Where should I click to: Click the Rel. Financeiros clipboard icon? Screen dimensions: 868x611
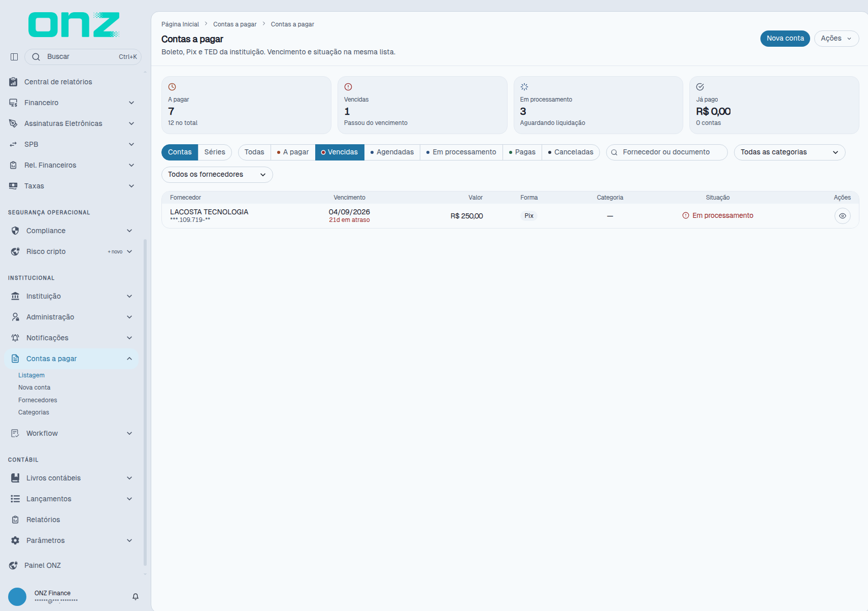click(x=13, y=165)
